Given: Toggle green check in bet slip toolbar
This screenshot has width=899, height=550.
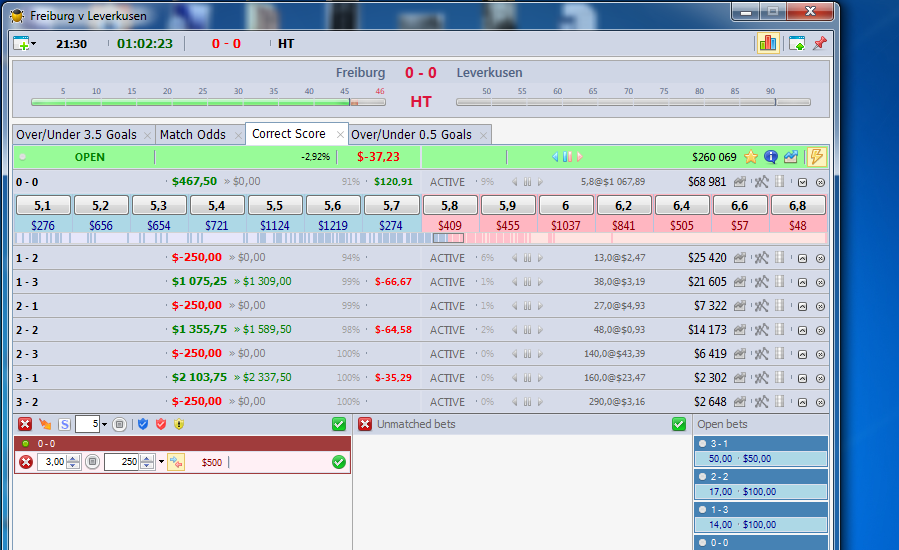Looking at the screenshot, I should coord(339,424).
